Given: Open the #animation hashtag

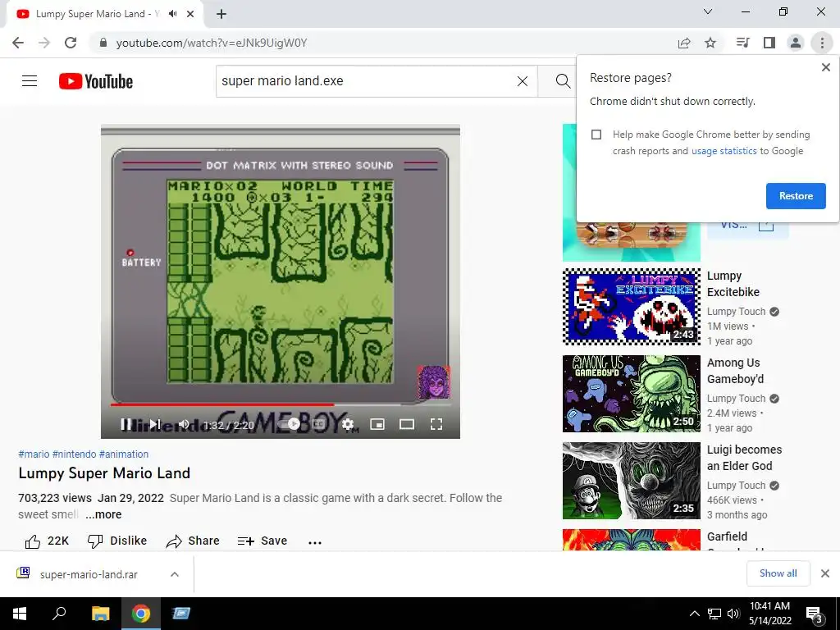Looking at the screenshot, I should point(124,454).
